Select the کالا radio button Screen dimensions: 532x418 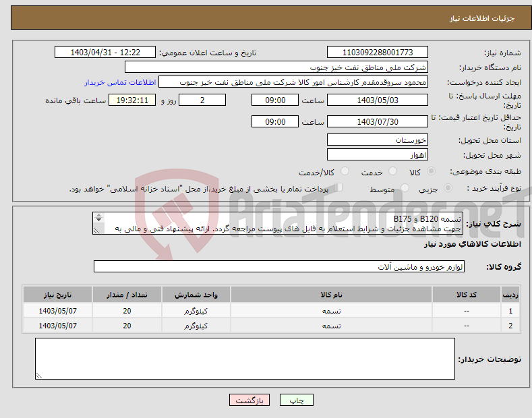tap(431, 171)
